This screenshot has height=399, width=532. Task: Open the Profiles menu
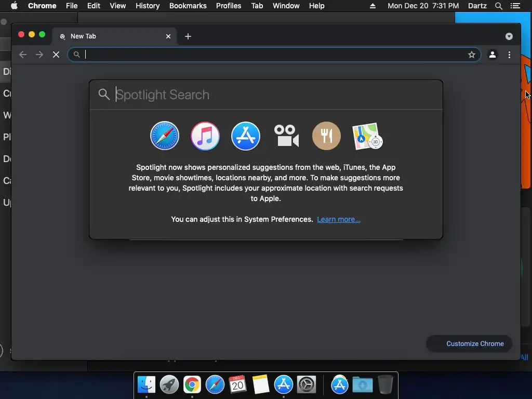tap(229, 6)
